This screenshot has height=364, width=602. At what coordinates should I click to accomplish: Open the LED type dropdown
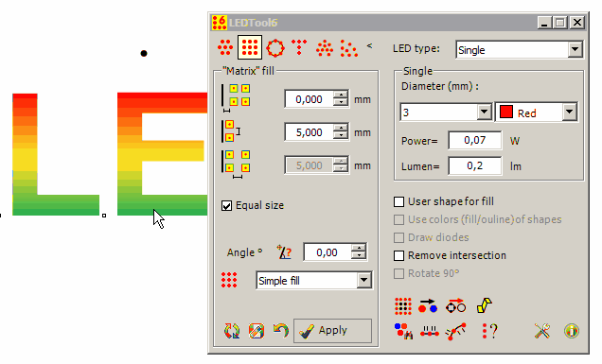pyautogui.click(x=519, y=50)
